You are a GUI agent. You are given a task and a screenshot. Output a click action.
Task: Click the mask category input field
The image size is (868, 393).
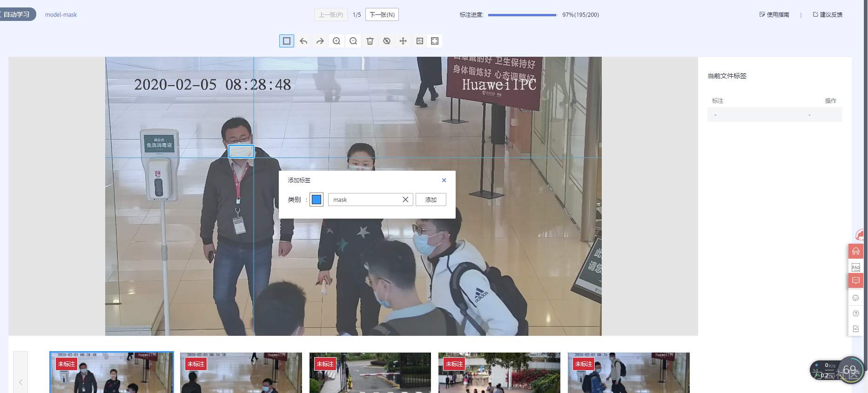[x=363, y=200]
